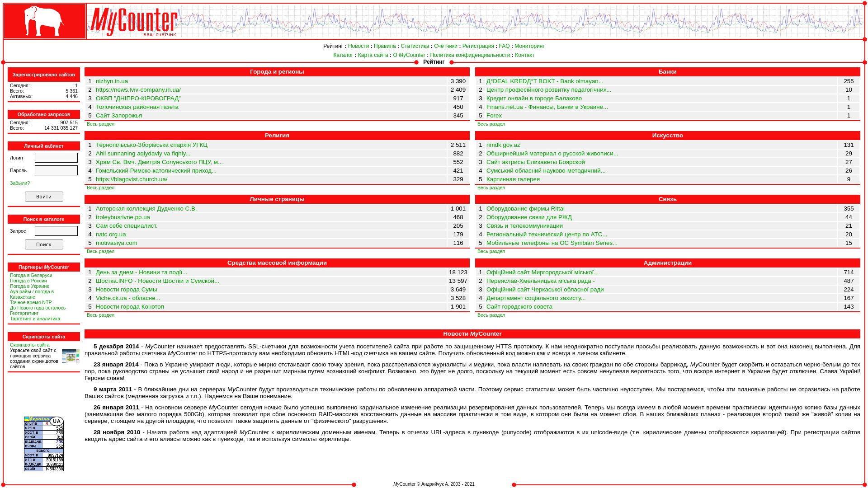Open Весь раздел under Связь
868x488 pixels.
tap(491, 251)
